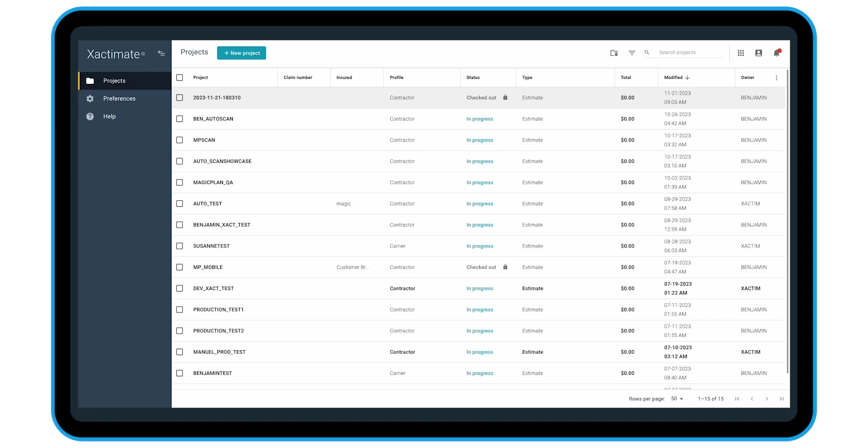Open the user account icon
Screen dimensions: 868x448
[758, 53]
